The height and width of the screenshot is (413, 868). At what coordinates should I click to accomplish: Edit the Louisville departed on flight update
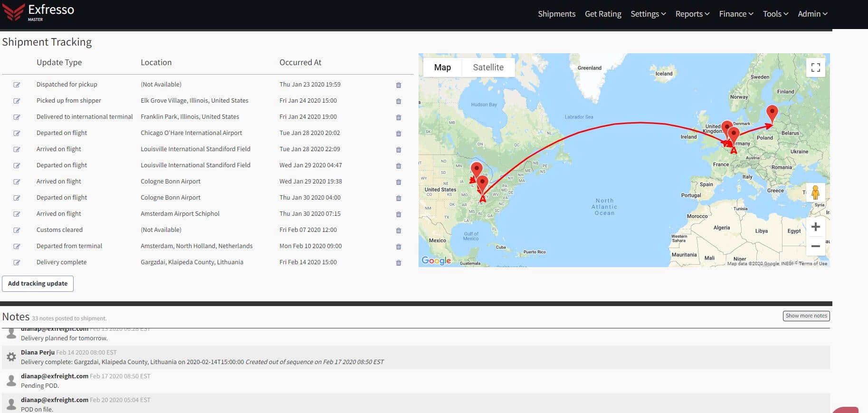[17, 166]
